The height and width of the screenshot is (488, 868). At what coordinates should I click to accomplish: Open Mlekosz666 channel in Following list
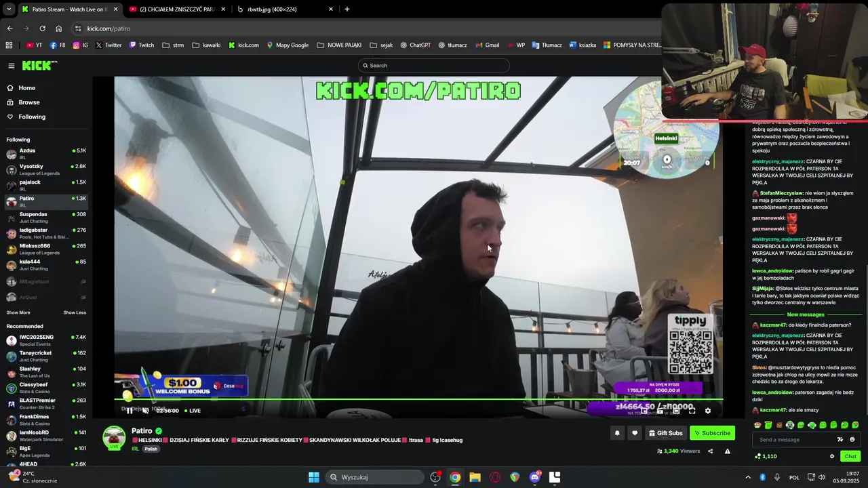pos(45,249)
